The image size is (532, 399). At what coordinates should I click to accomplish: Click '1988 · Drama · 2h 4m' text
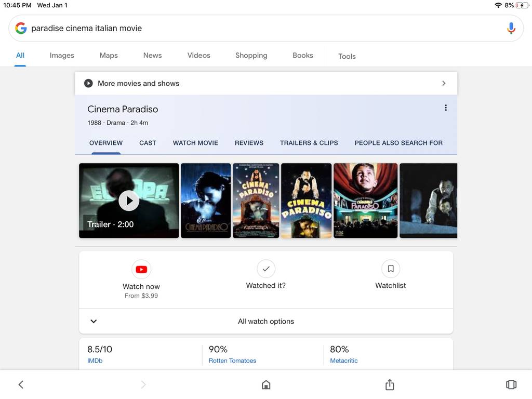pyautogui.click(x=118, y=123)
